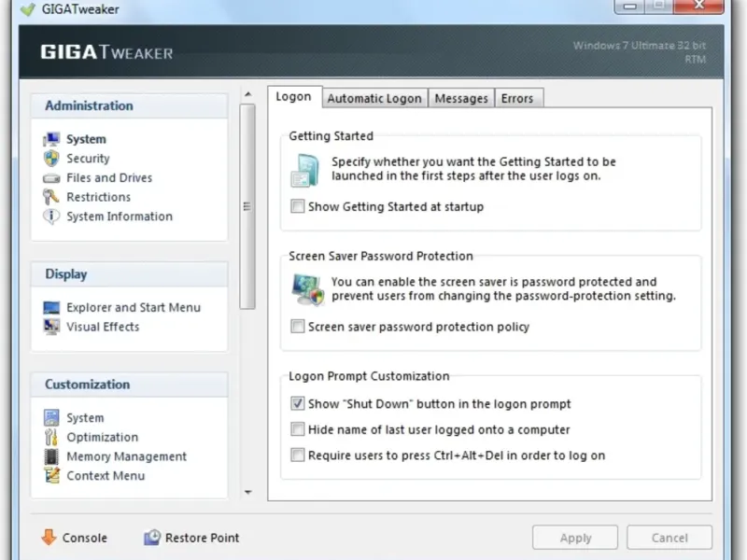The width and height of the screenshot is (747, 560).
Task: Check Hide name of last user logged on
Action: 298,430
